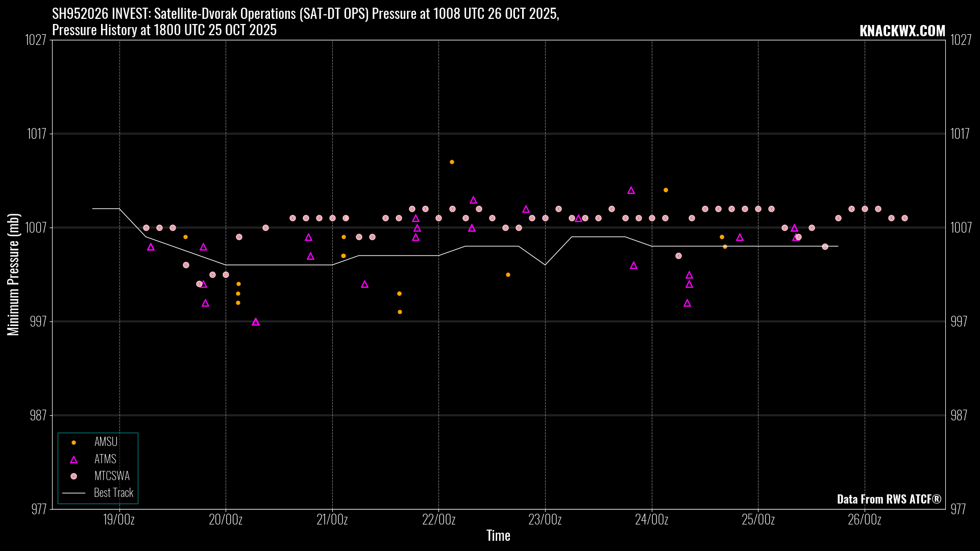Click the 25/00z time axis label
This screenshot has height=551, width=980.
[x=758, y=520]
